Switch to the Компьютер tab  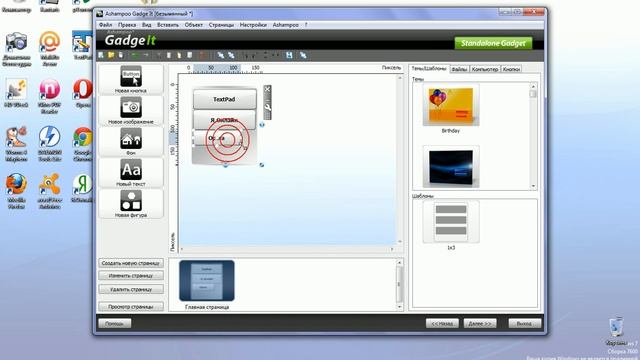click(484, 69)
